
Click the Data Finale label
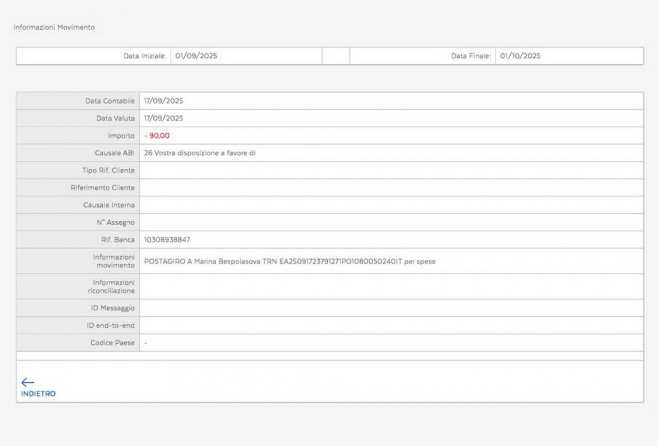click(x=470, y=56)
